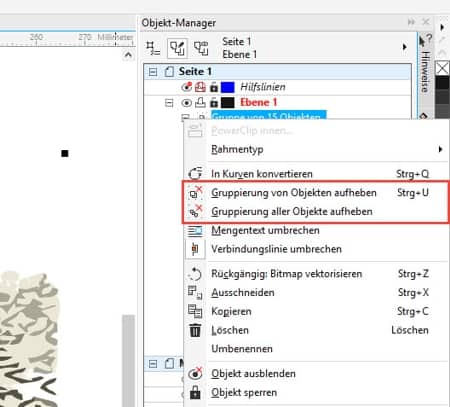Click the black selection handle on canvas
The image size is (450, 407).
65,153
